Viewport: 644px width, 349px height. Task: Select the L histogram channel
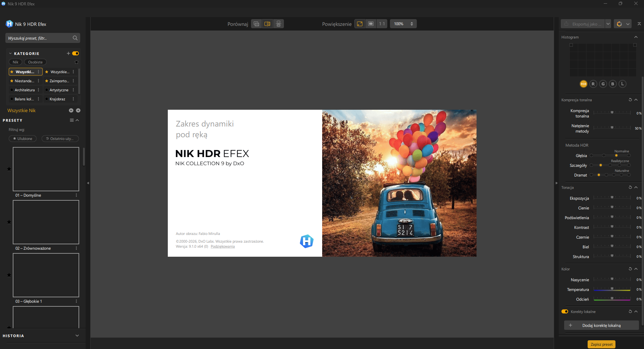pyautogui.click(x=623, y=84)
